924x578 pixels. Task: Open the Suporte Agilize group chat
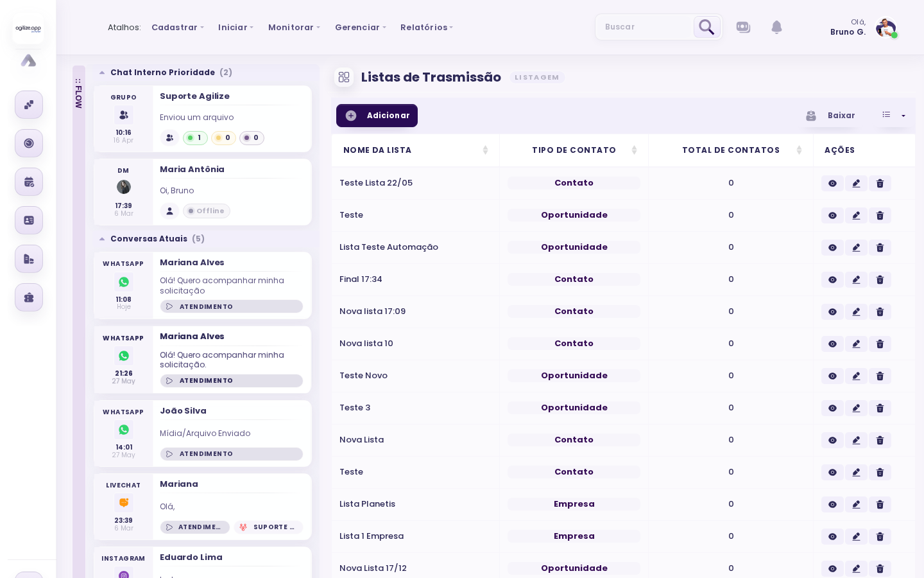(203, 119)
